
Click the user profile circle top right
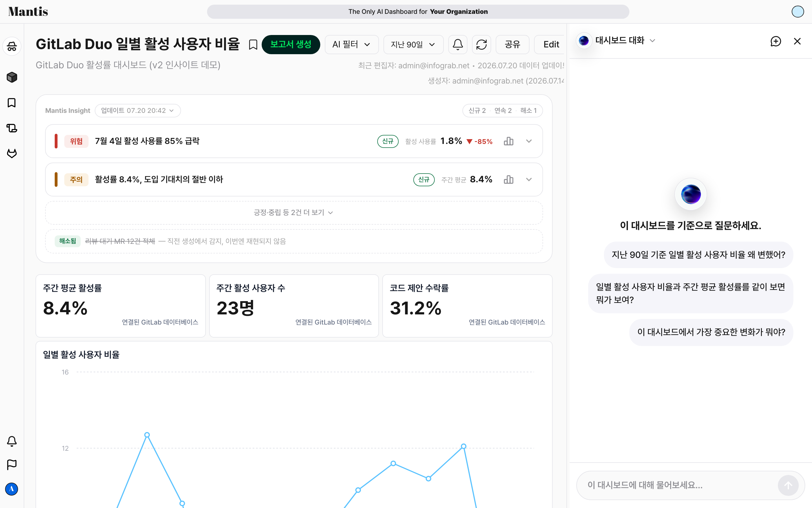tap(798, 11)
